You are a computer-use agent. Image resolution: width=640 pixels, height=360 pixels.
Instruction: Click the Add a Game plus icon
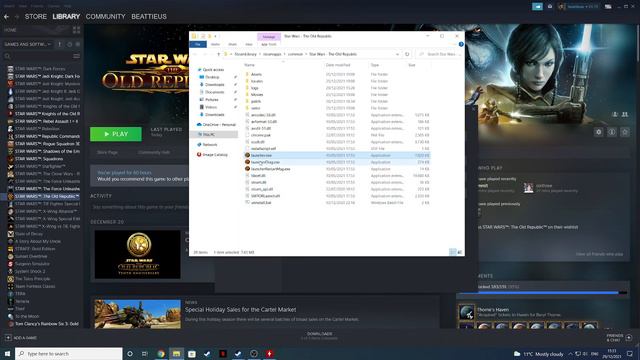[8, 338]
